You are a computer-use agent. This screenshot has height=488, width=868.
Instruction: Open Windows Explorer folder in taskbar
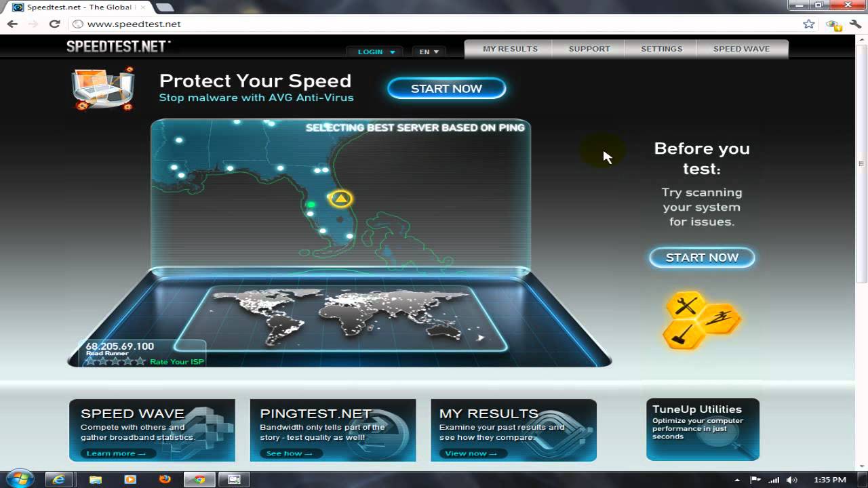tap(94, 479)
